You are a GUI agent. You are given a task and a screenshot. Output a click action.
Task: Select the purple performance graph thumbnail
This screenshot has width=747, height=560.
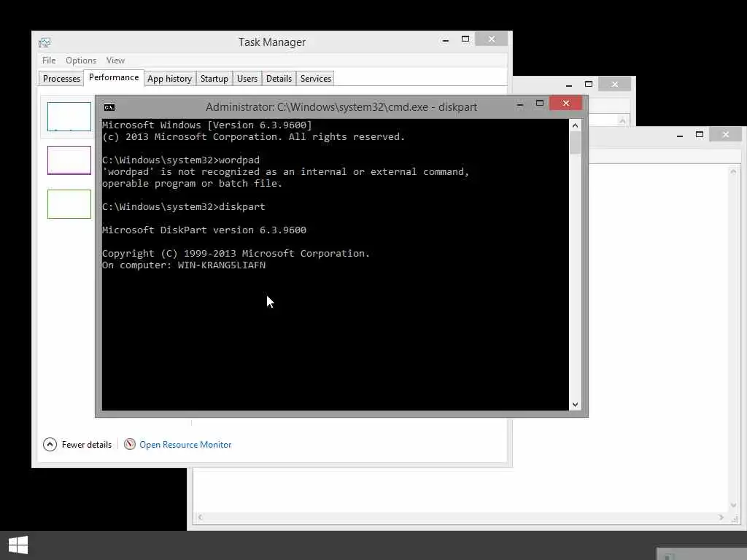coord(69,160)
